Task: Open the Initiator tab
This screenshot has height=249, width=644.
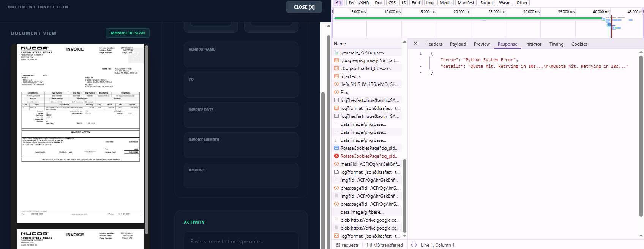Action: 533,44
